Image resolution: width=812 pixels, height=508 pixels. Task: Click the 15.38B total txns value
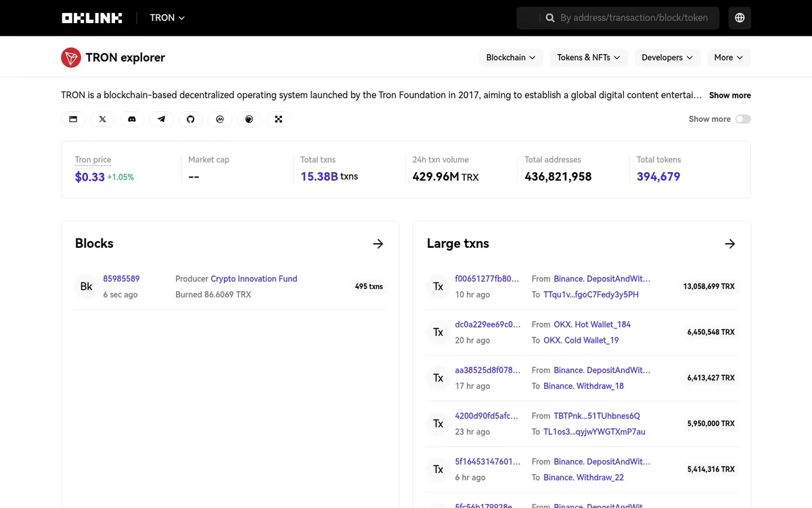click(319, 177)
